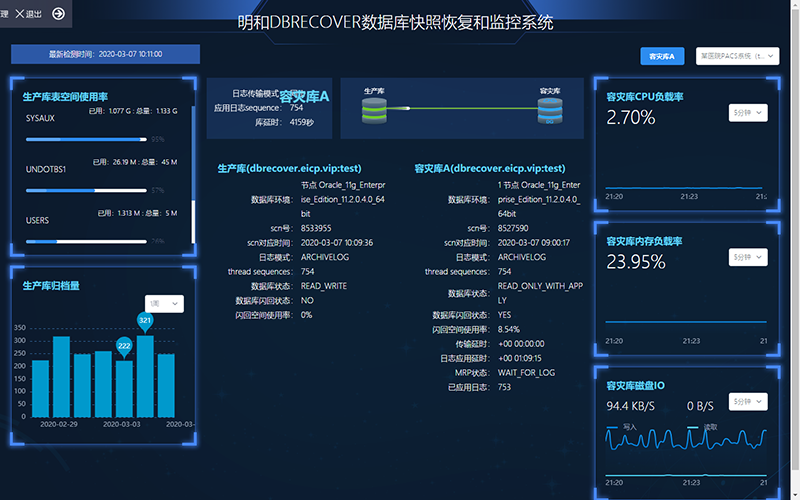Open the 5分钟 dropdown in 磁盘IO panel
This screenshot has width=800, height=500.
click(x=748, y=402)
